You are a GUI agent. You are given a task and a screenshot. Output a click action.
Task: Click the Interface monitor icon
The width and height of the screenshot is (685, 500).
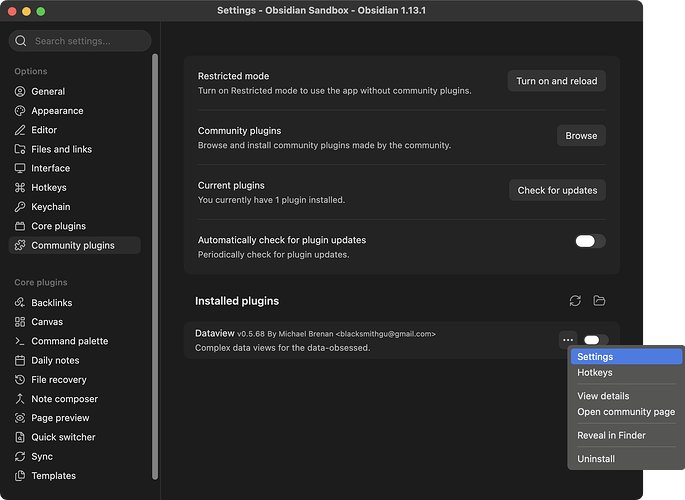click(20, 168)
